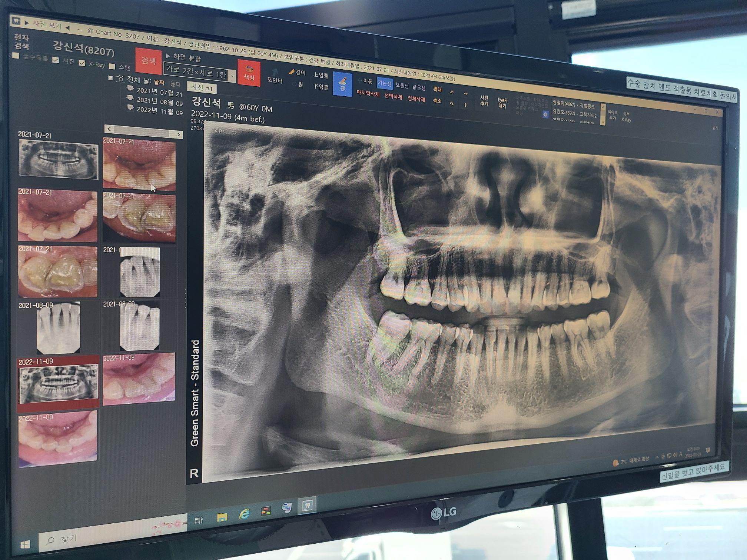Flip image horizontally with double-arrow icon
This screenshot has width=747, height=560.
pos(466,94)
